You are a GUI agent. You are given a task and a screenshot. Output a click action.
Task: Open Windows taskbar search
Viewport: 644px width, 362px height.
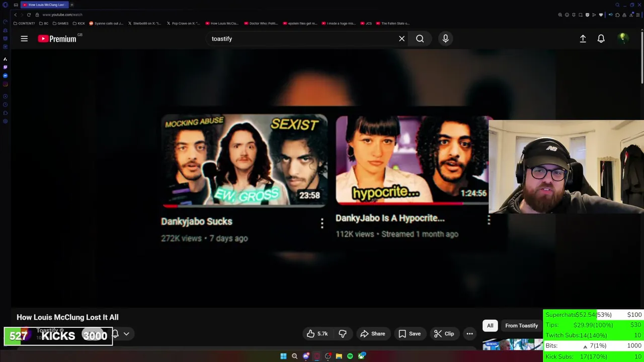pyautogui.click(x=294, y=356)
